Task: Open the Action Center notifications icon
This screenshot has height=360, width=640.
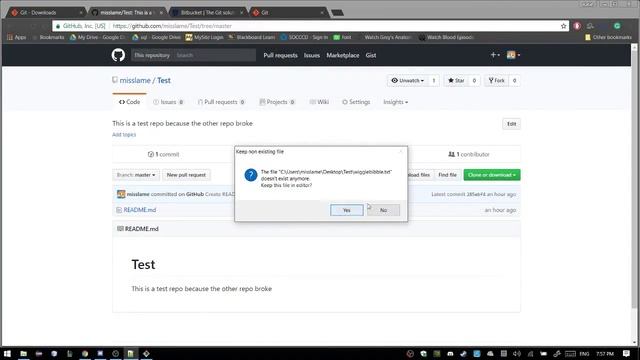Action: 627,353
